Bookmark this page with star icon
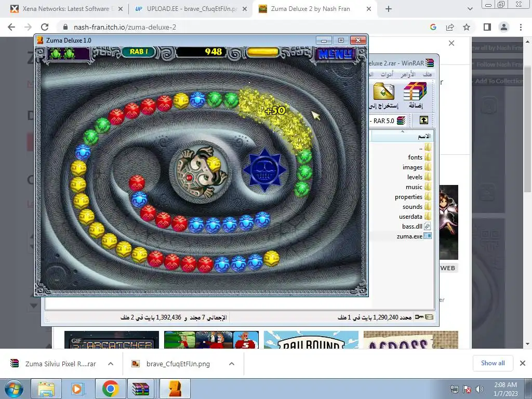 tap(467, 27)
